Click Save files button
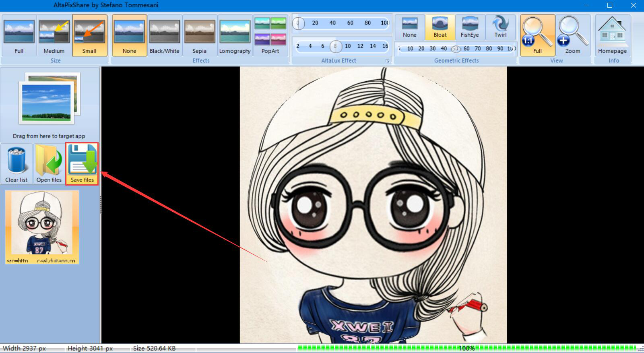 [82, 164]
